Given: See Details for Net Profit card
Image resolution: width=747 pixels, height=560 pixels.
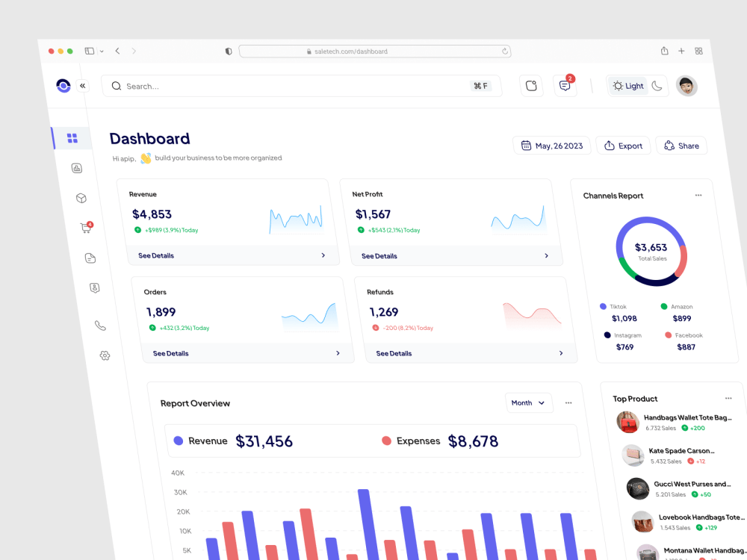Looking at the screenshot, I should pos(379,256).
